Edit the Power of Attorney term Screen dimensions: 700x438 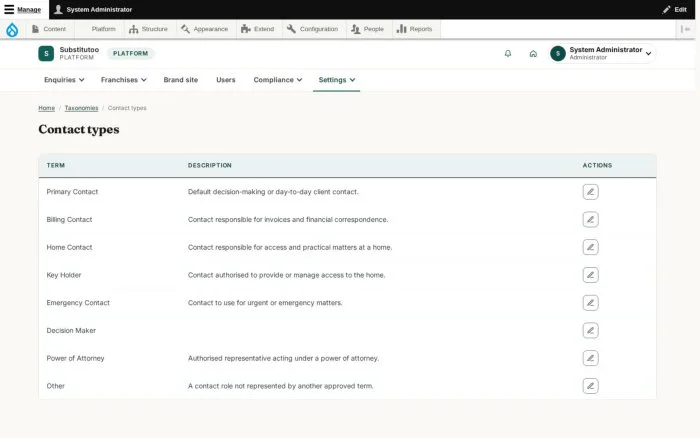[590, 358]
